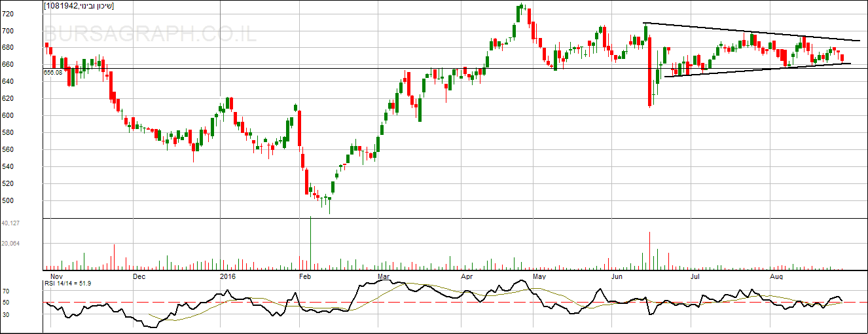The image size is (868, 334).
Task: Select the Aug month label
Action: [776, 276]
